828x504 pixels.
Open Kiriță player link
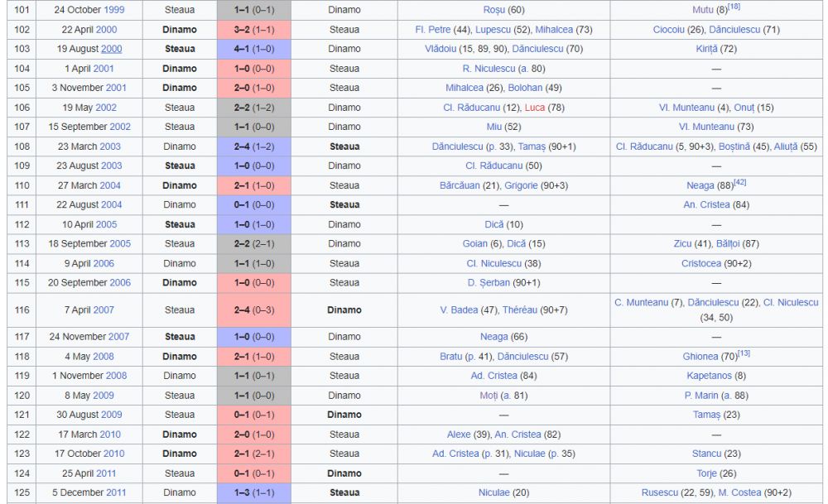click(x=706, y=49)
